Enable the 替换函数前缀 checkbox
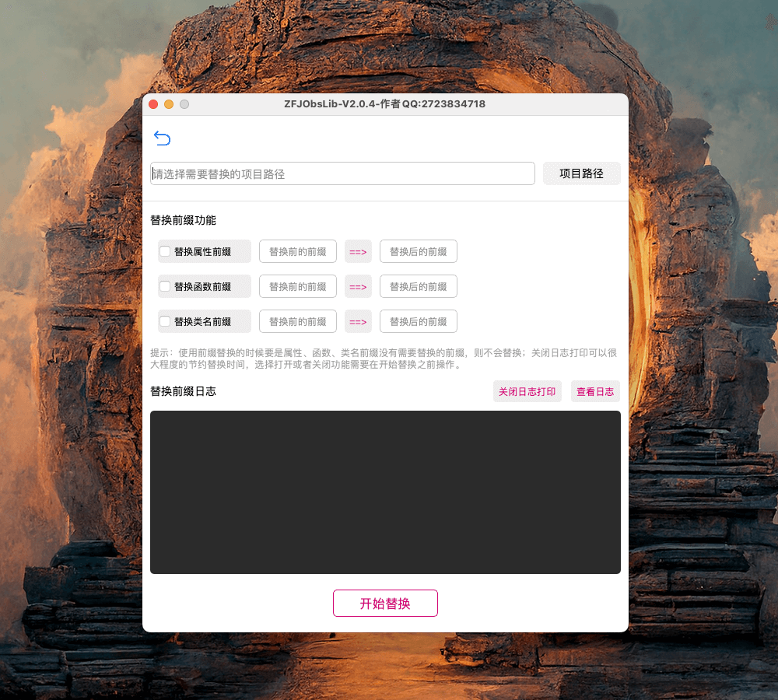The height and width of the screenshot is (700, 778). (x=165, y=286)
